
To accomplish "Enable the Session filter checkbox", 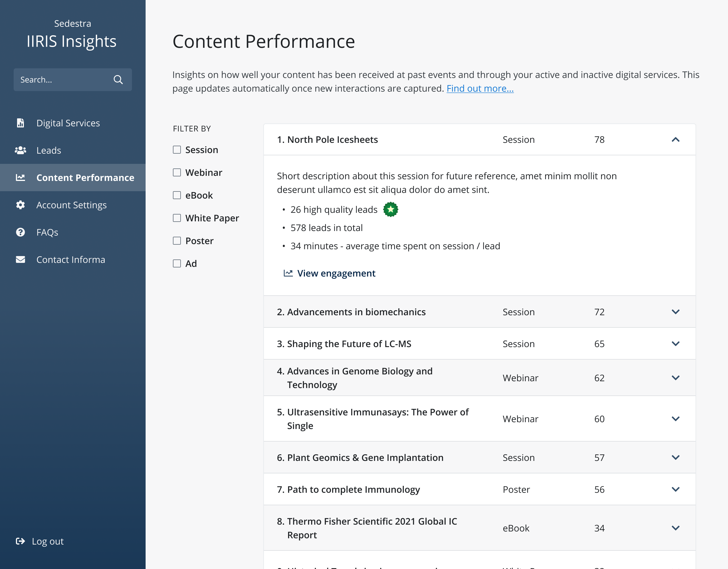I will pos(177,150).
